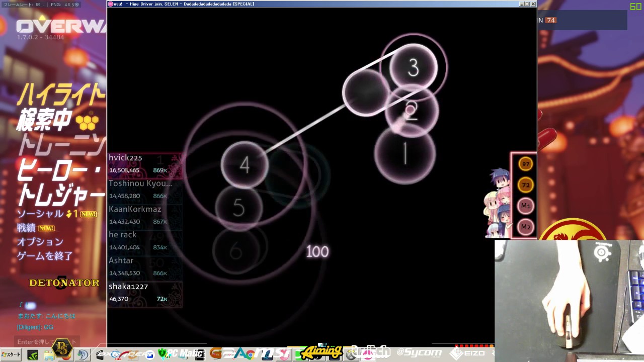Viewport: 644px width, 362px height.
Task: Select Toshinou Kyou leaderboard entry
Action: 145,191
